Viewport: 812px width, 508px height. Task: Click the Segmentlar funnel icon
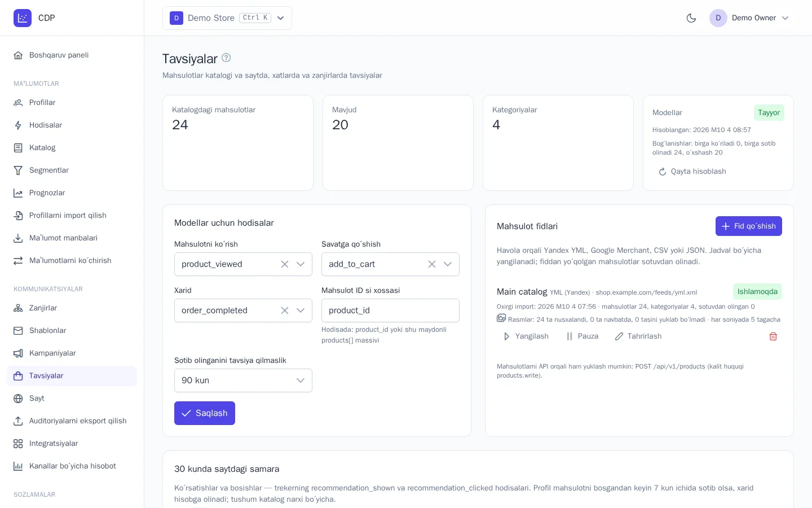18,170
